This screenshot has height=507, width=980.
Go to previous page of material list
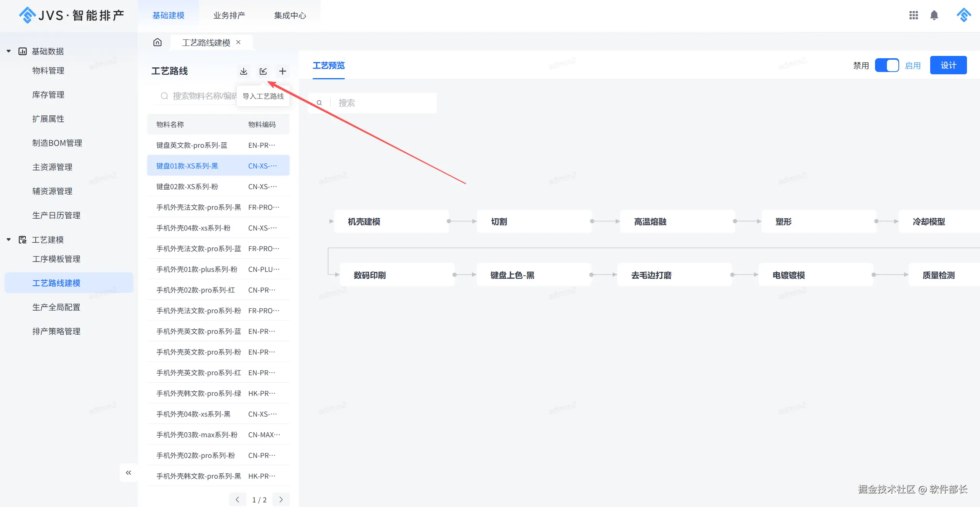pos(238,499)
